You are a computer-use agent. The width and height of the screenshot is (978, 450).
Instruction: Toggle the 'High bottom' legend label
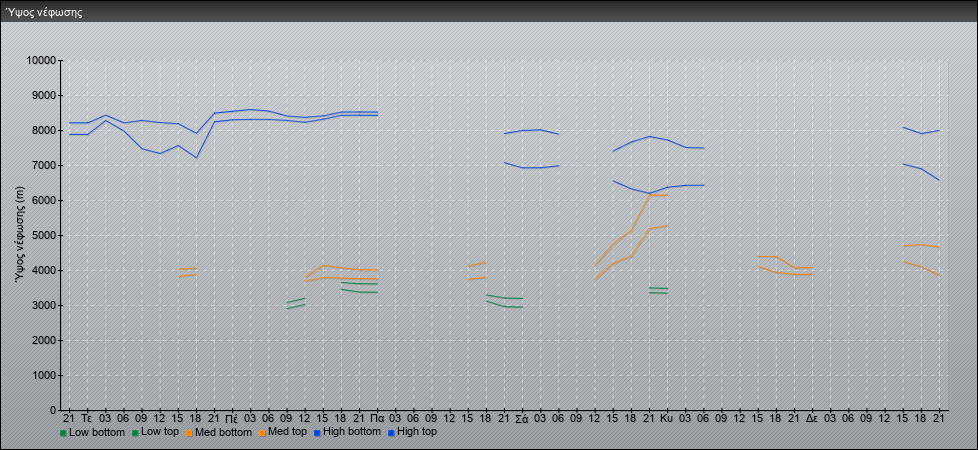(351, 432)
